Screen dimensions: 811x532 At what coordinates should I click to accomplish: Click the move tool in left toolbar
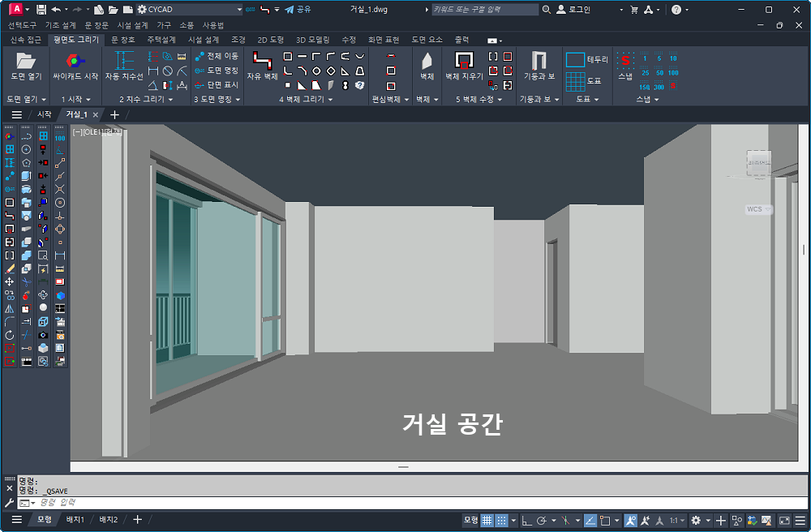tap(10, 281)
